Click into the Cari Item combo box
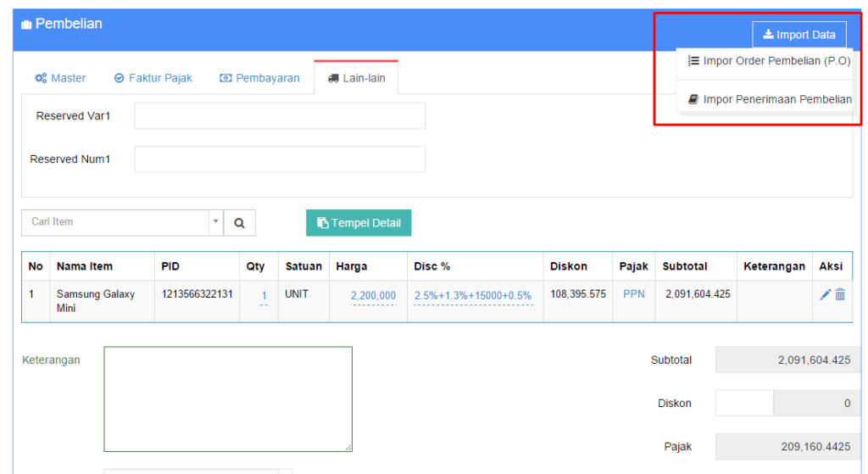 tap(115, 223)
